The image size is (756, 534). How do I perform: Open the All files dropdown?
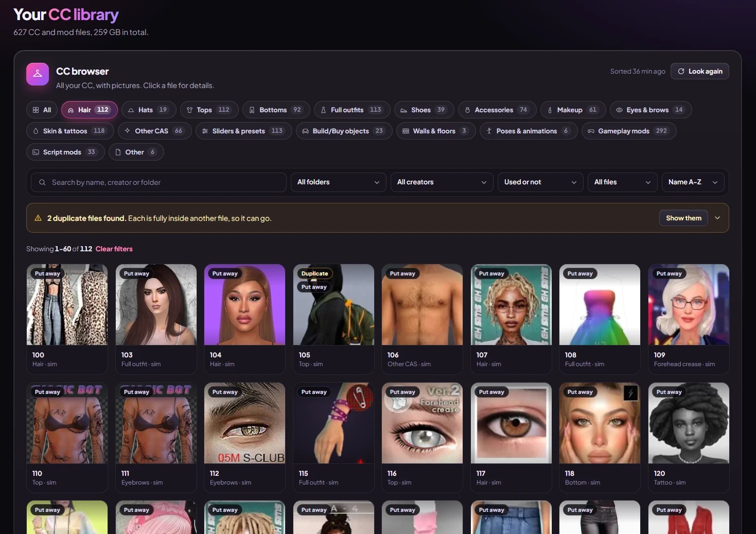(x=622, y=182)
